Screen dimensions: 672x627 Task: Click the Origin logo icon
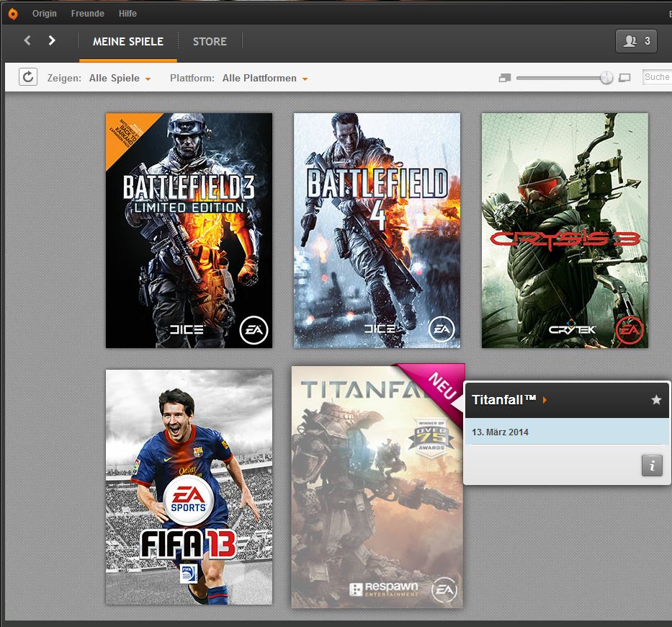point(13,14)
